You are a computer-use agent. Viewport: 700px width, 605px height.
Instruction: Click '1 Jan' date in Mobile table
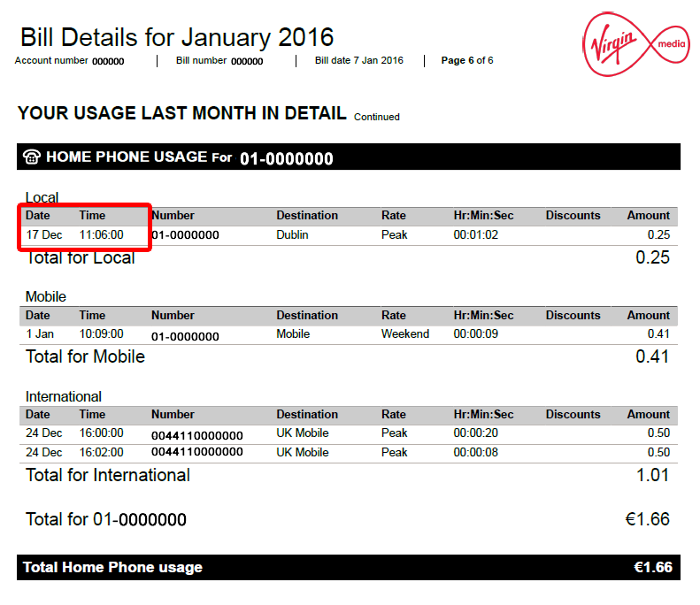[x=40, y=333]
